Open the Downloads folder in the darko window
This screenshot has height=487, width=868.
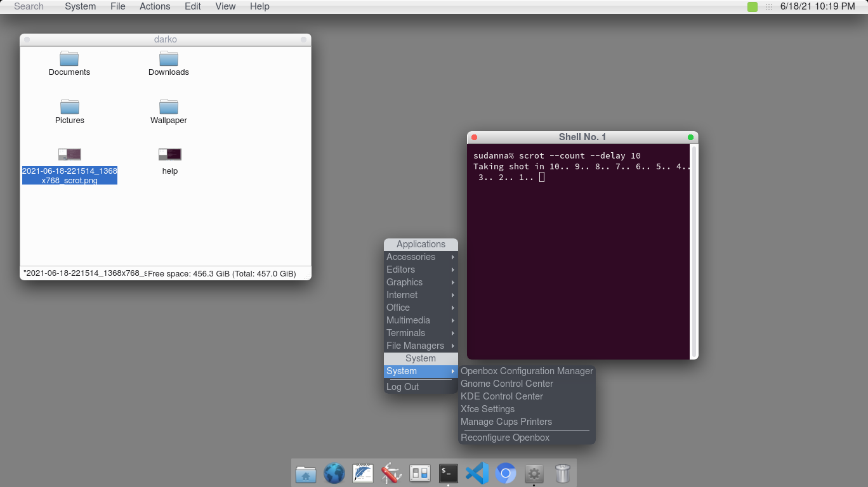point(168,60)
